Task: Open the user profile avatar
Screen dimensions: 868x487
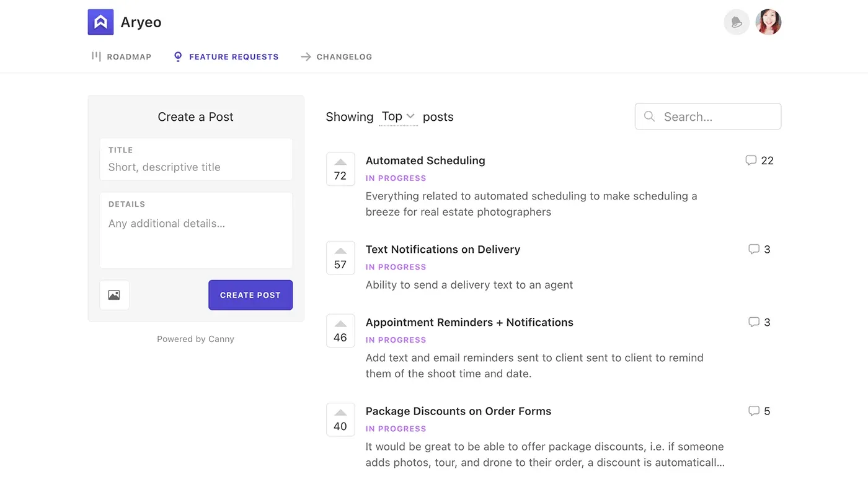Action: point(768,22)
